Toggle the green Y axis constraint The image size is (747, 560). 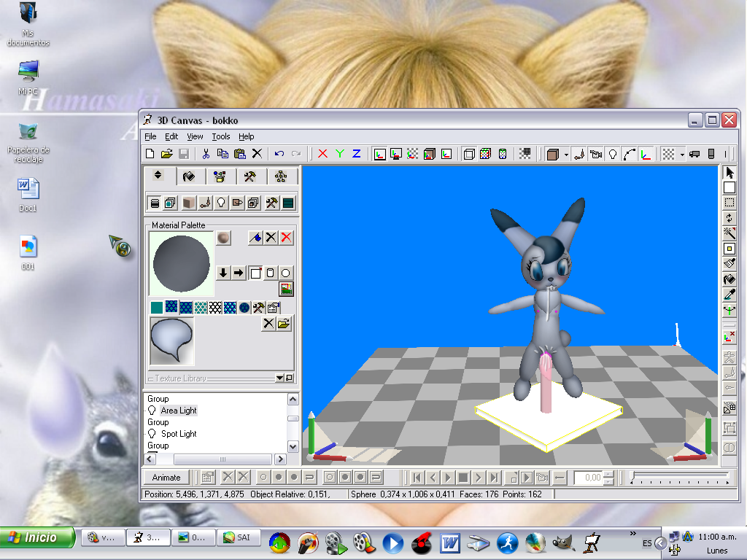tap(340, 154)
